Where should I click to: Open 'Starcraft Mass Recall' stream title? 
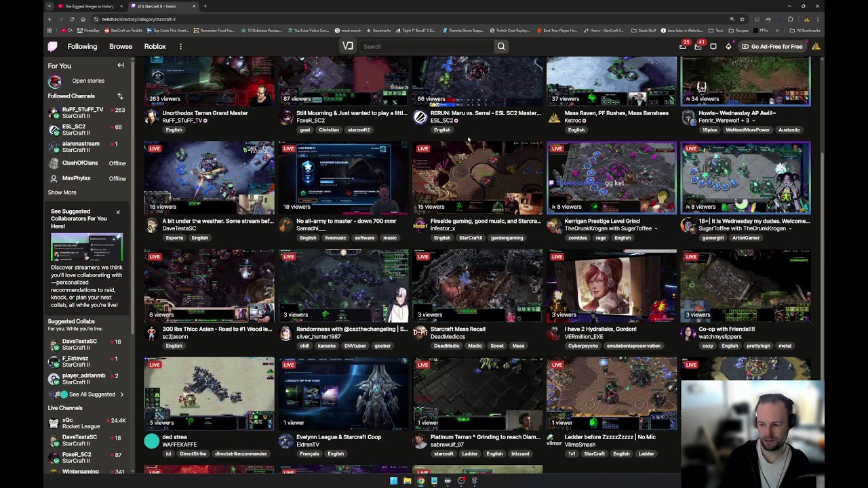458,329
